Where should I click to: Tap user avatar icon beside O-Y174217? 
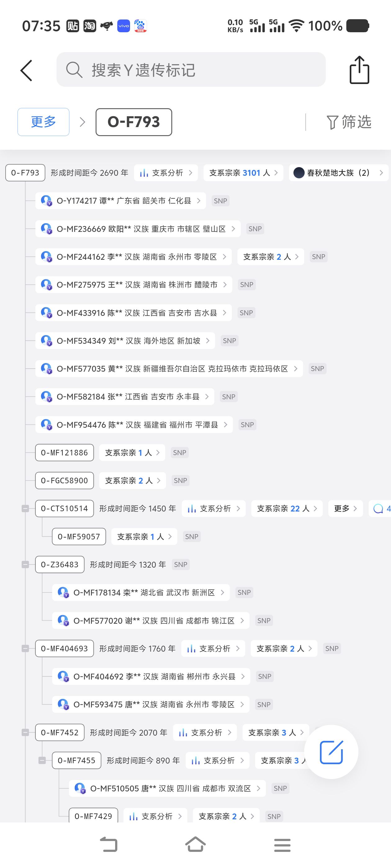click(46, 201)
